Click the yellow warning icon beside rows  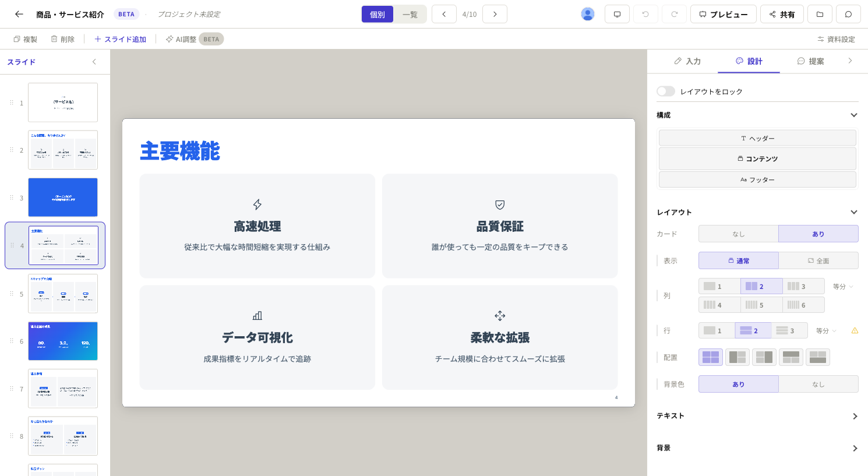[855, 330]
